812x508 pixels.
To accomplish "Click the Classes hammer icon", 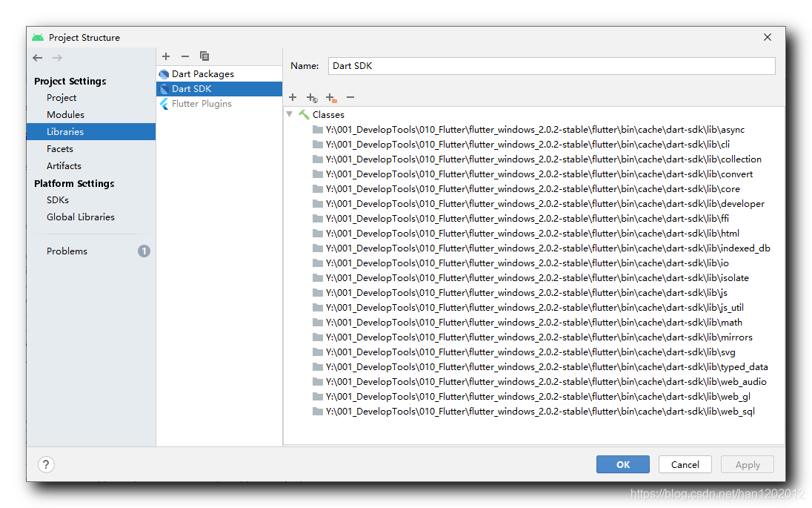I will coord(304,114).
